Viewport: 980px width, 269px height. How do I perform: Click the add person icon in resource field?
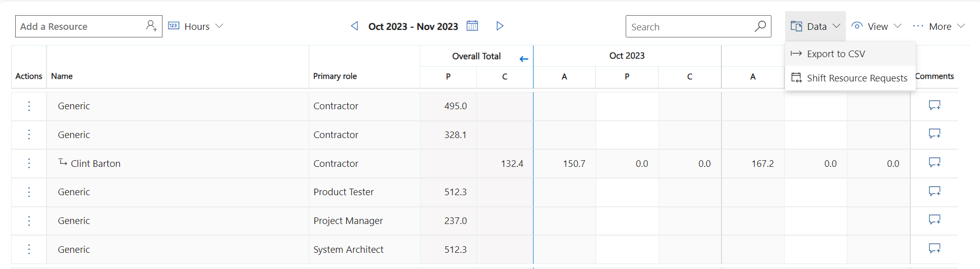click(151, 26)
